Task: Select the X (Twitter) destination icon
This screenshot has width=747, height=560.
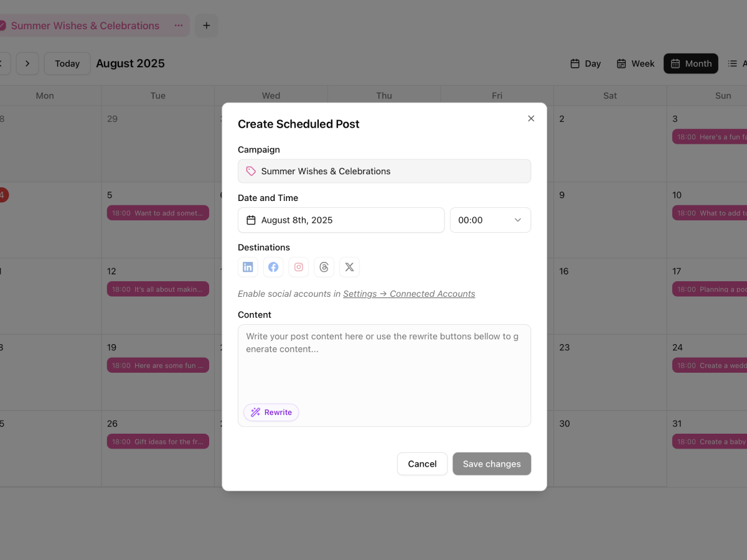Action: coord(349,267)
